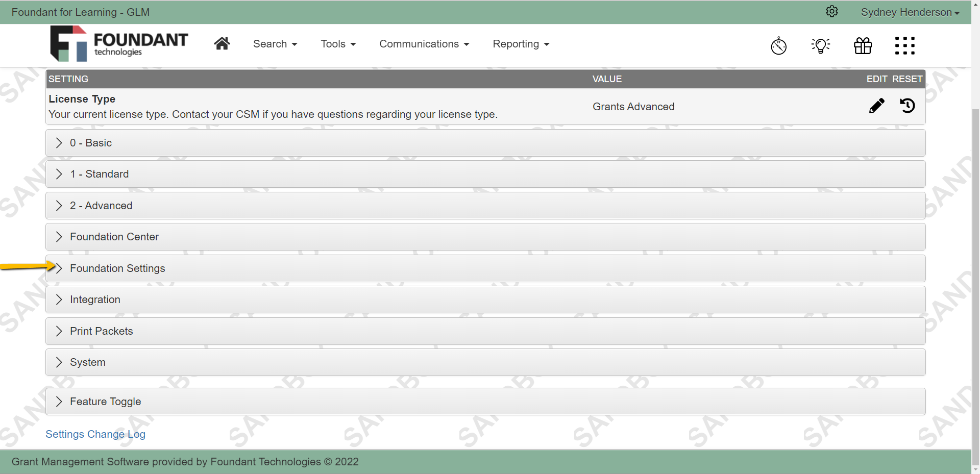
Task: Click the Foundant Technologies logo
Action: [119, 43]
